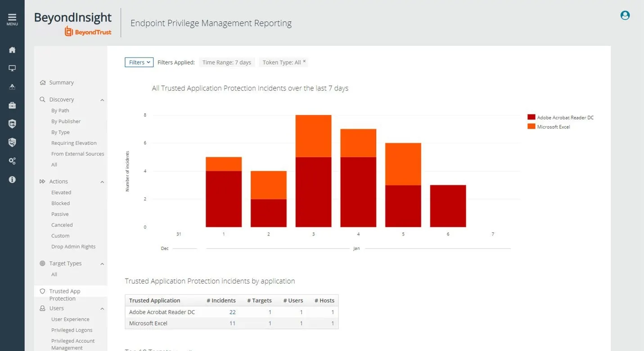Open User Experience report

point(70,319)
